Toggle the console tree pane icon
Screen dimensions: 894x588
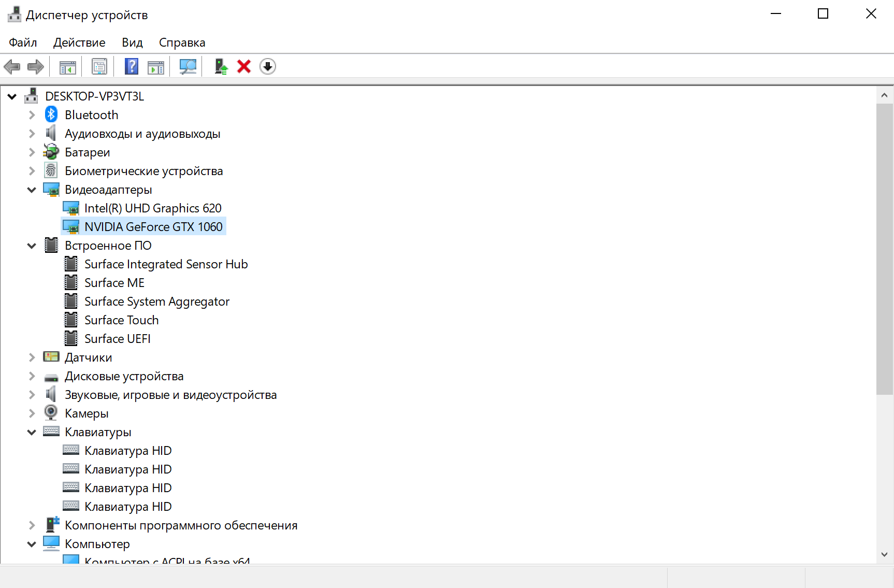(x=68, y=66)
